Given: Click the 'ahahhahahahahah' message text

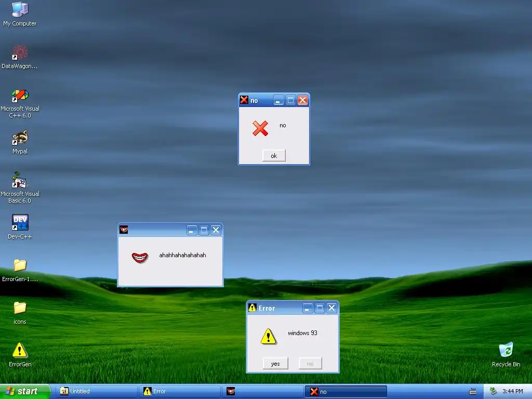Looking at the screenshot, I should 182,255.
